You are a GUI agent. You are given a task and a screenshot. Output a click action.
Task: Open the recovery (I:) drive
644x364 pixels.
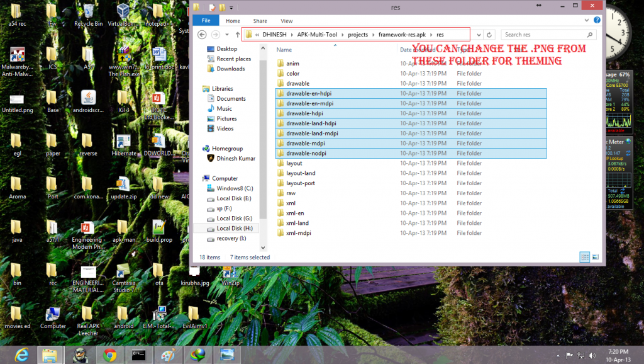click(226, 239)
